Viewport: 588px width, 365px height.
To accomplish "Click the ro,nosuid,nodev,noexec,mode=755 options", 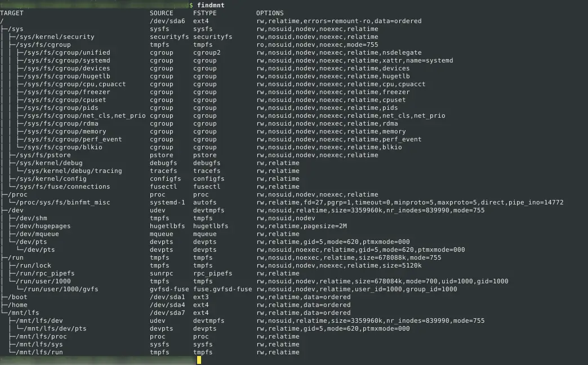I will [317, 44].
